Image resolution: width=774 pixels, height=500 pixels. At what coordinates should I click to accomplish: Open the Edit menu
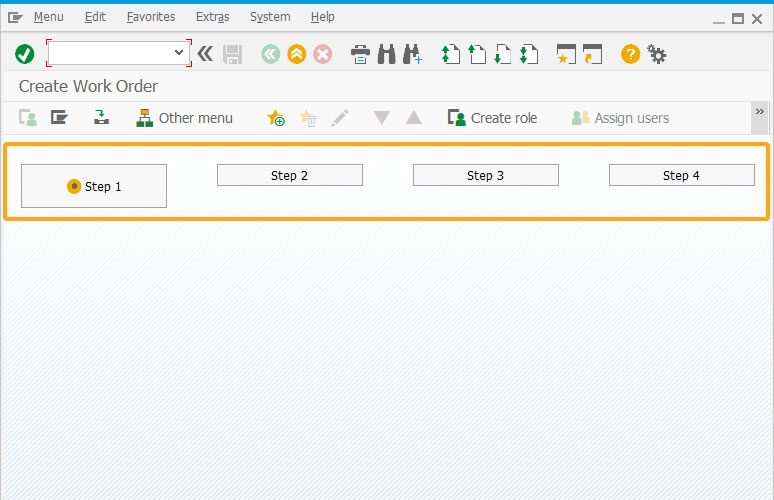tap(95, 17)
